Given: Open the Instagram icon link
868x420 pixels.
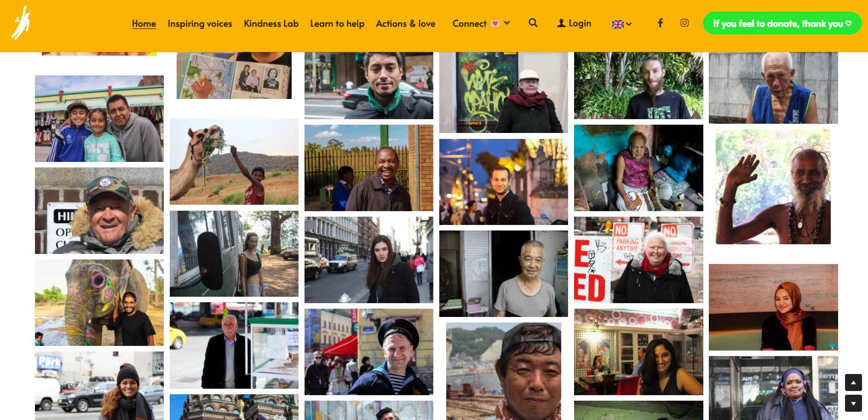Looking at the screenshot, I should tap(684, 23).
